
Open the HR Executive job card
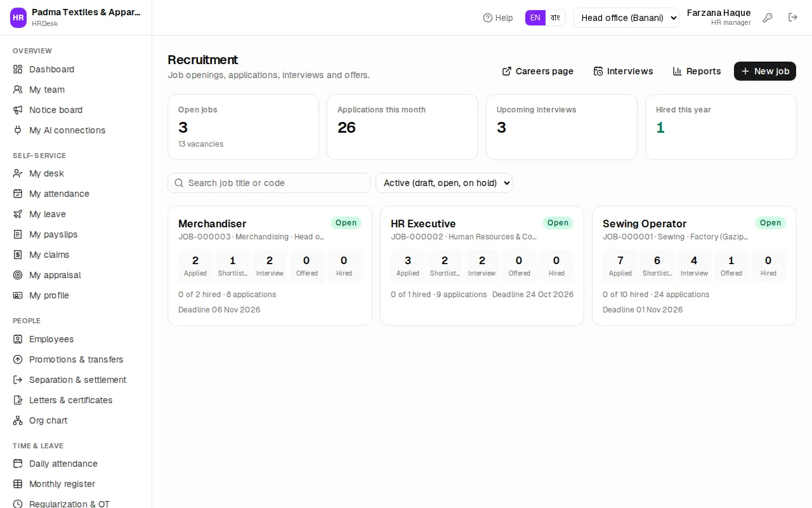click(x=482, y=265)
